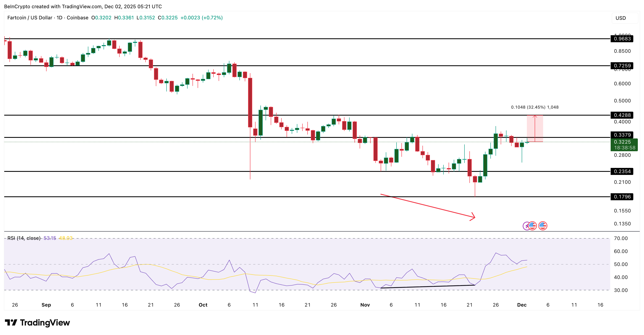Viewport: 644px width, 335px height.
Task: Select the RSI (14, close) indicator label
Action: [24, 238]
